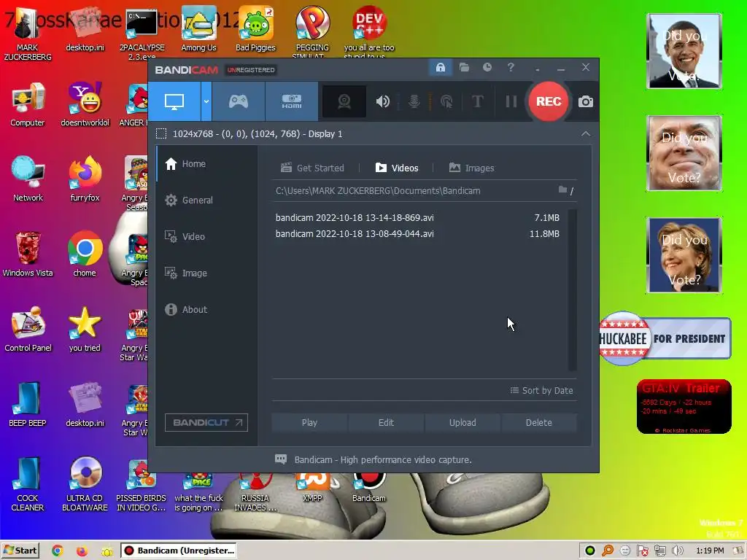
Task: Switch to the Videos tab
Action: (396, 168)
